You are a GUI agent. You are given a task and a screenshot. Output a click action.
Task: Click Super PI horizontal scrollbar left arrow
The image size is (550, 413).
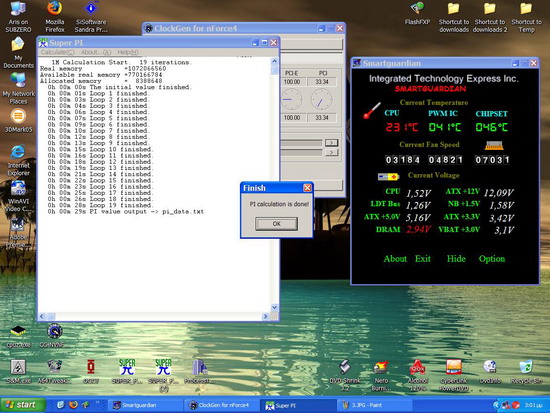point(42,316)
